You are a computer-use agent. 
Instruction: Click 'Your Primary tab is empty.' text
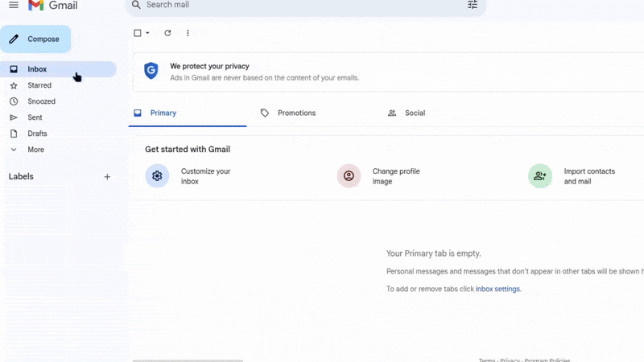(433, 253)
